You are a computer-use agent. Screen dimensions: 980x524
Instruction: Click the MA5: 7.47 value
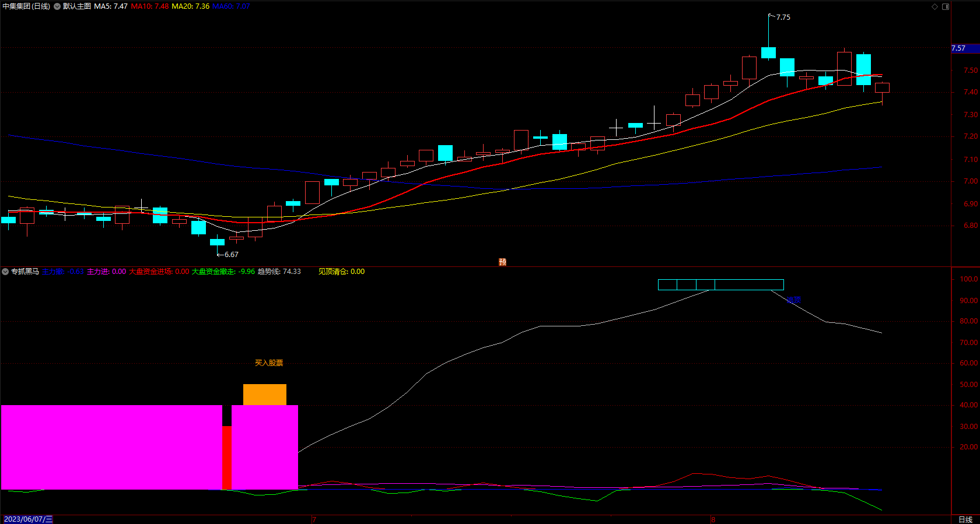[111, 6]
